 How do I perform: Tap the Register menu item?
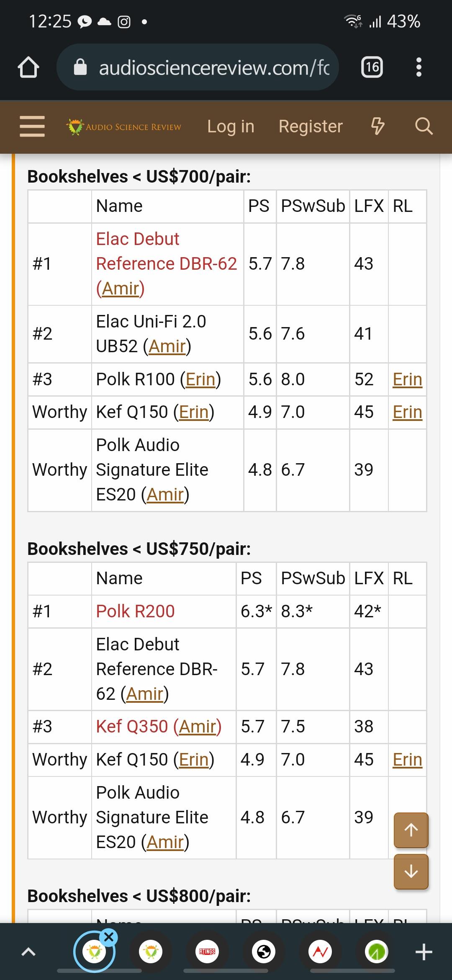click(311, 126)
